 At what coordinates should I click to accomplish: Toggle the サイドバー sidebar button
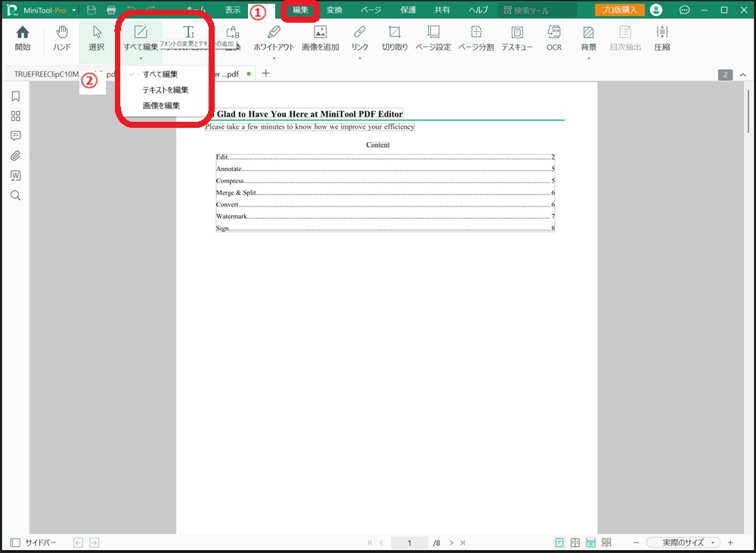click(x=33, y=543)
